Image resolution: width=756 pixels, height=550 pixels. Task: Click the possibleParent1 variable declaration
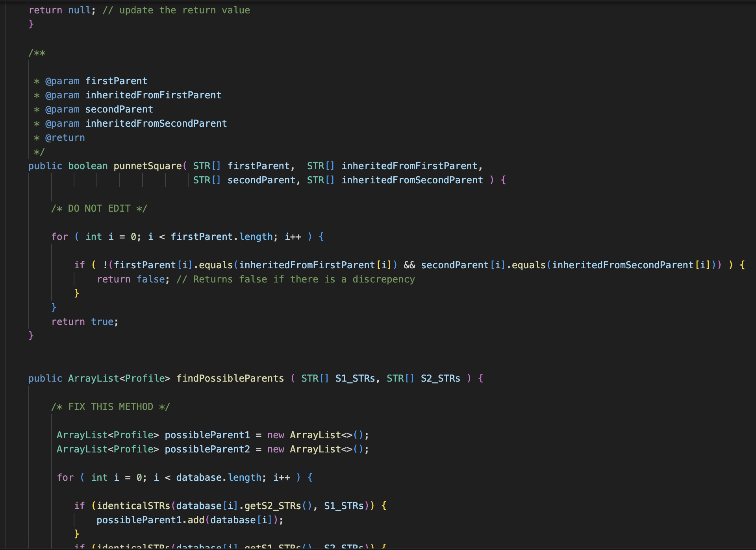click(207, 435)
